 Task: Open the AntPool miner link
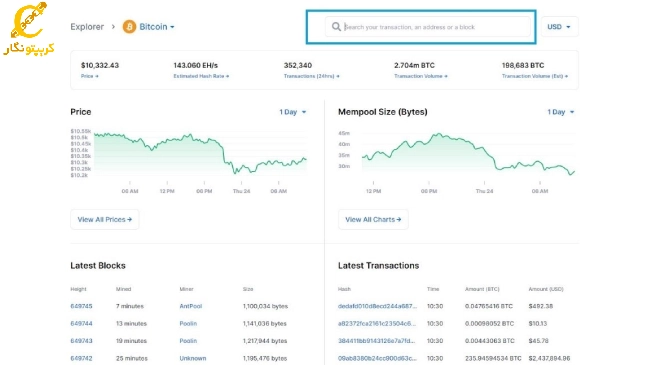[x=191, y=306]
